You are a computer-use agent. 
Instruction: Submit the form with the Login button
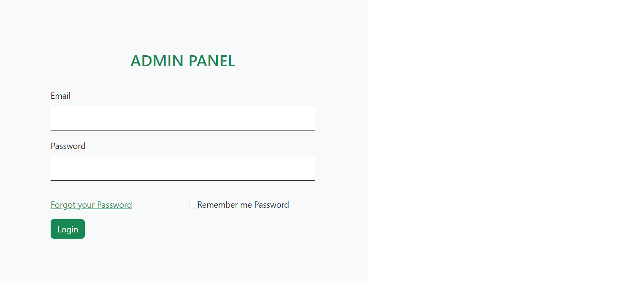[67, 229]
